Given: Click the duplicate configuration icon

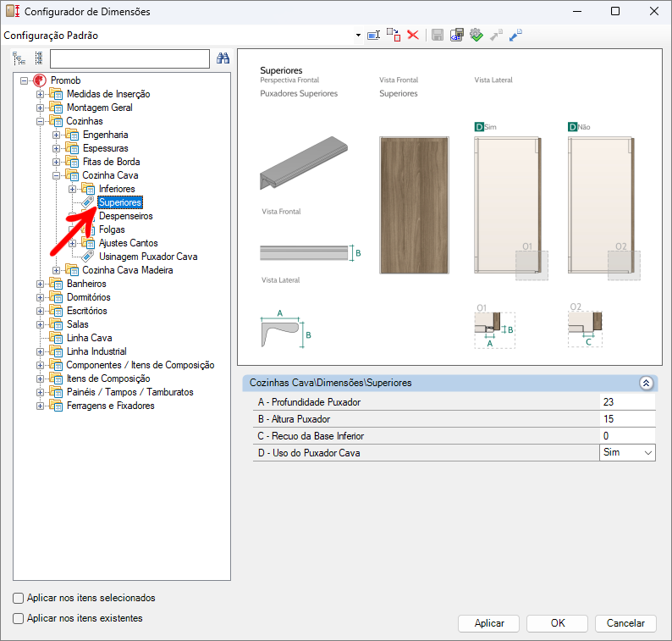Looking at the screenshot, I should point(394,35).
